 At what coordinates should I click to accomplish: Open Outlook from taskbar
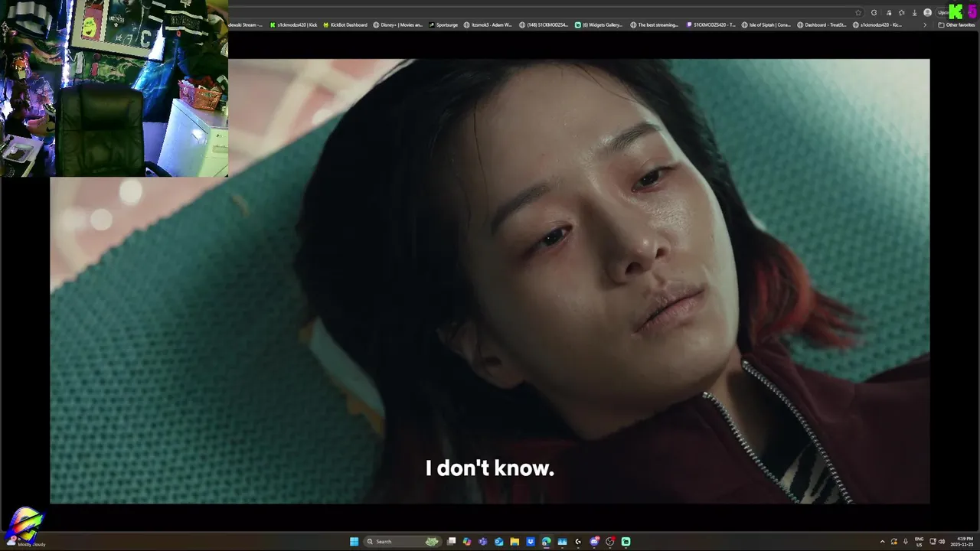pos(498,542)
